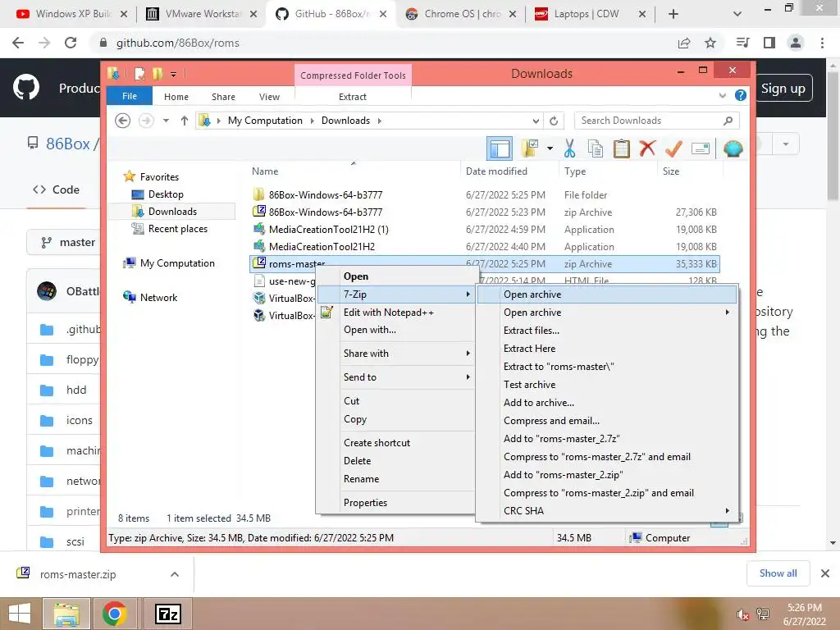Image resolution: width=840 pixels, height=630 pixels.
Task: Select Desktop in the Favorites list
Action: point(166,194)
